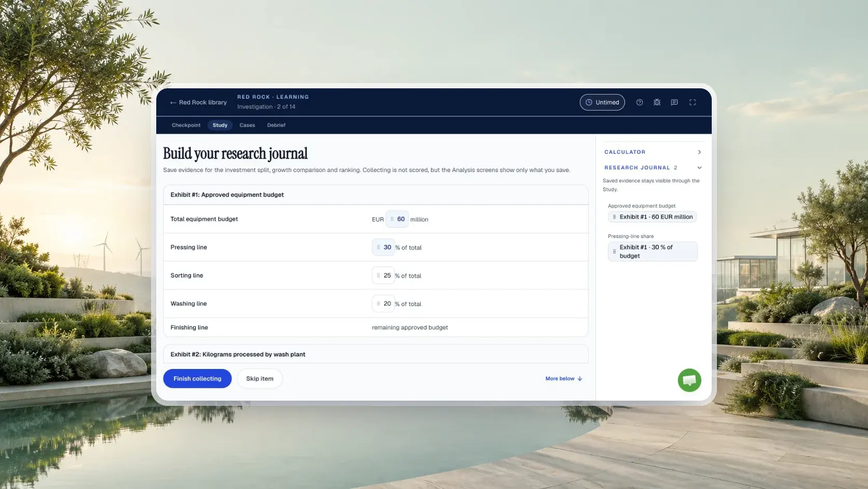The width and height of the screenshot is (868, 489).
Task: Select the Total equipment budget 60 chip
Action: (x=397, y=219)
